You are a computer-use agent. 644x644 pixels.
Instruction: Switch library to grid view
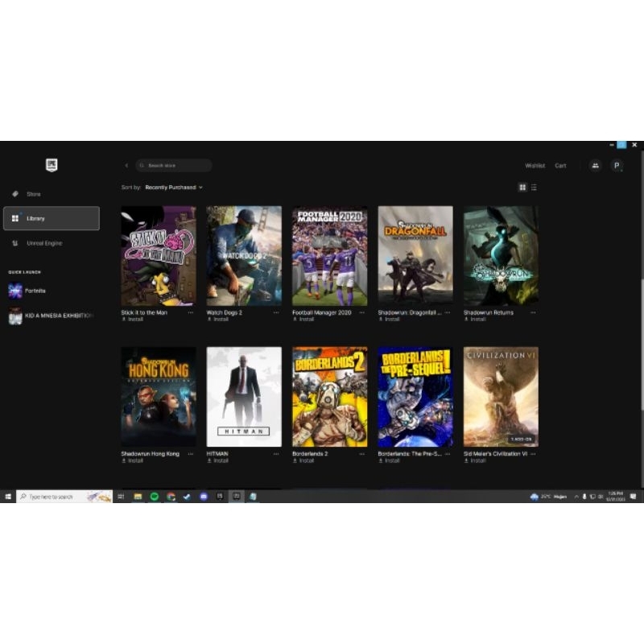(522, 188)
